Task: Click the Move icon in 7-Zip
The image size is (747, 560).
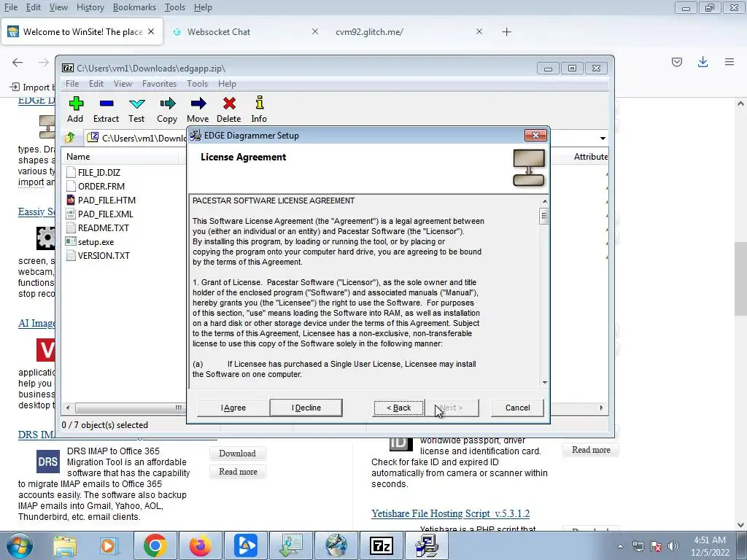Action: point(198,109)
